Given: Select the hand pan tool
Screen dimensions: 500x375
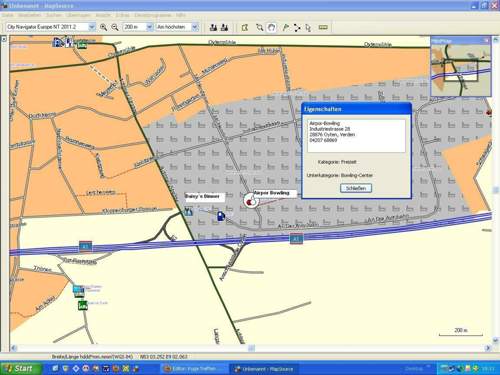Looking at the screenshot, I should pyautogui.click(x=272, y=27).
